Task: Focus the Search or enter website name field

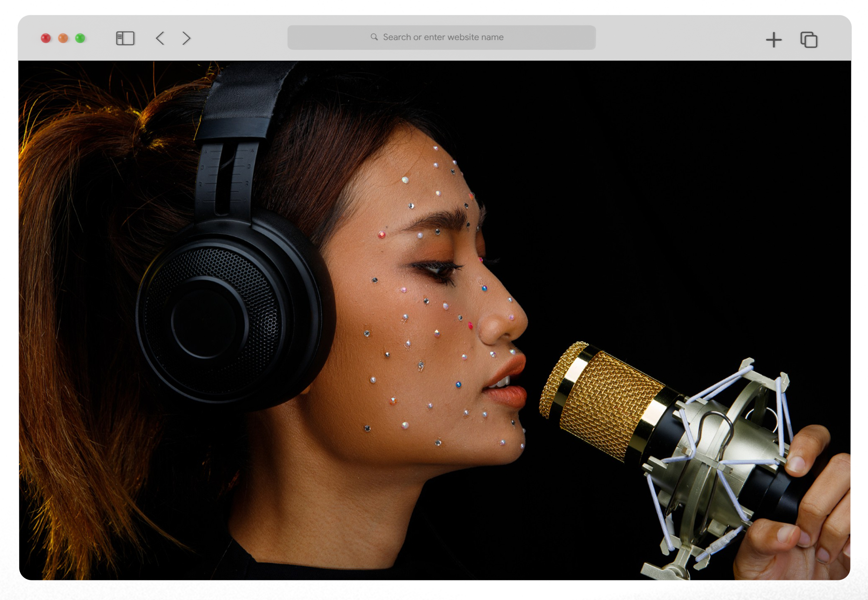Action: point(441,37)
